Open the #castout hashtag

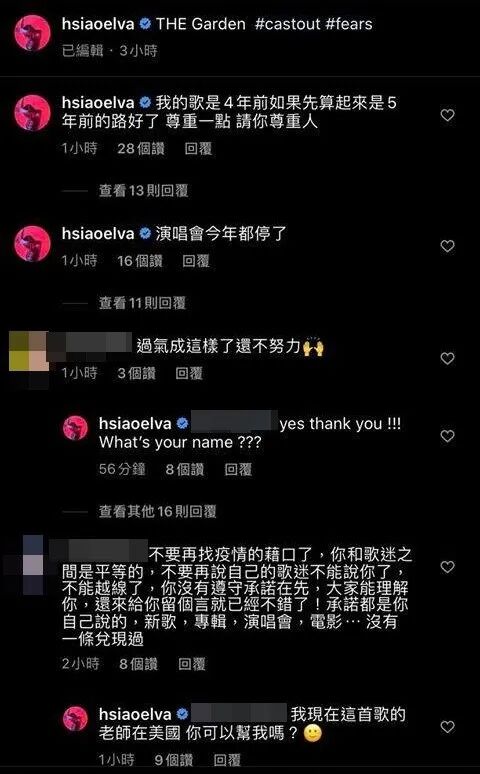coord(288,24)
